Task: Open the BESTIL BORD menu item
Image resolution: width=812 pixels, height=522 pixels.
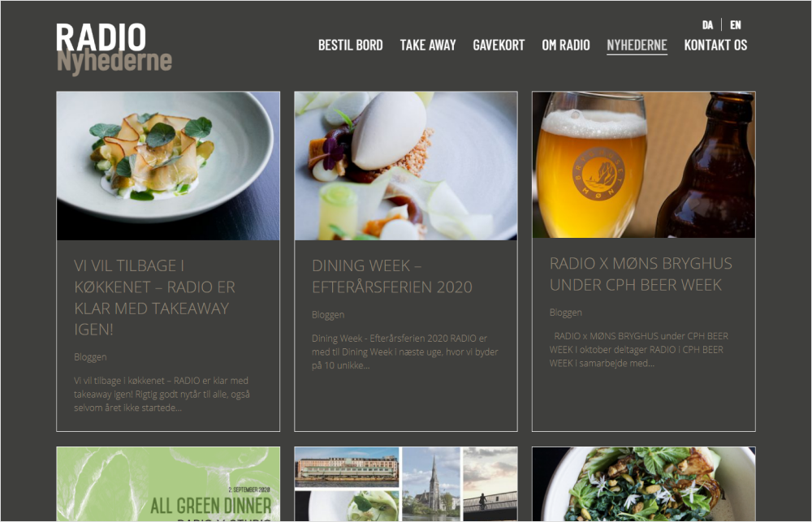Action: pyautogui.click(x=351, y=45)
